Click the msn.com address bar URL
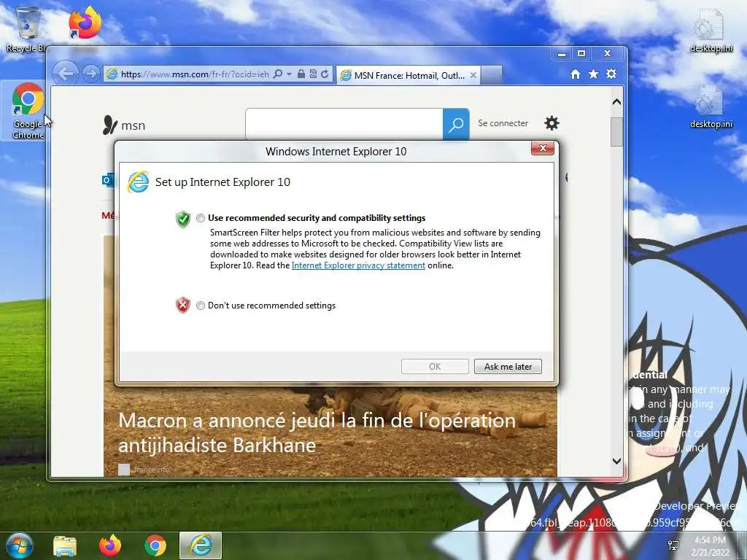The width and height of the screenshot is (747, 560). [195, 74]
